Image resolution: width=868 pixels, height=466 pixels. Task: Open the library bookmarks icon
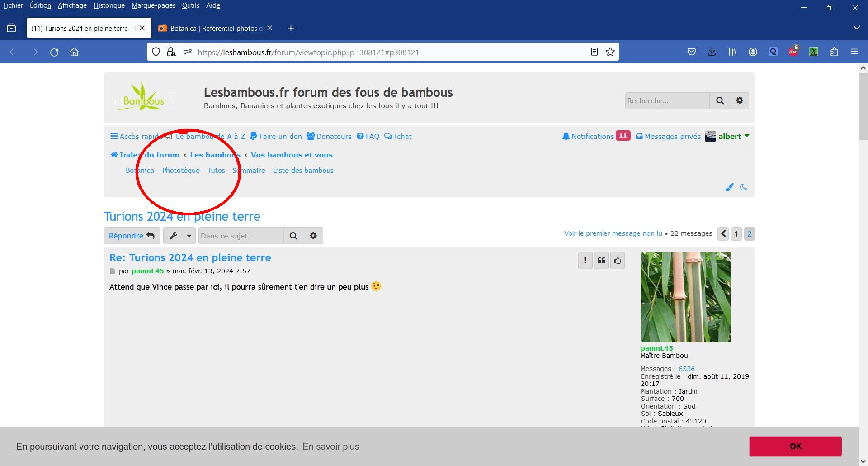732,52
